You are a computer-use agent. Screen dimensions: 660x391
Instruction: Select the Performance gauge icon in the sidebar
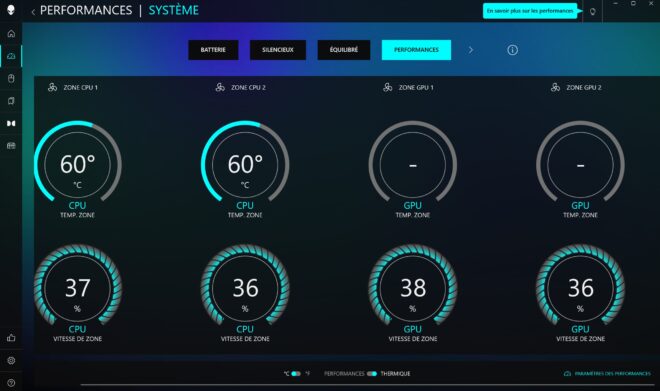(11, 56)
